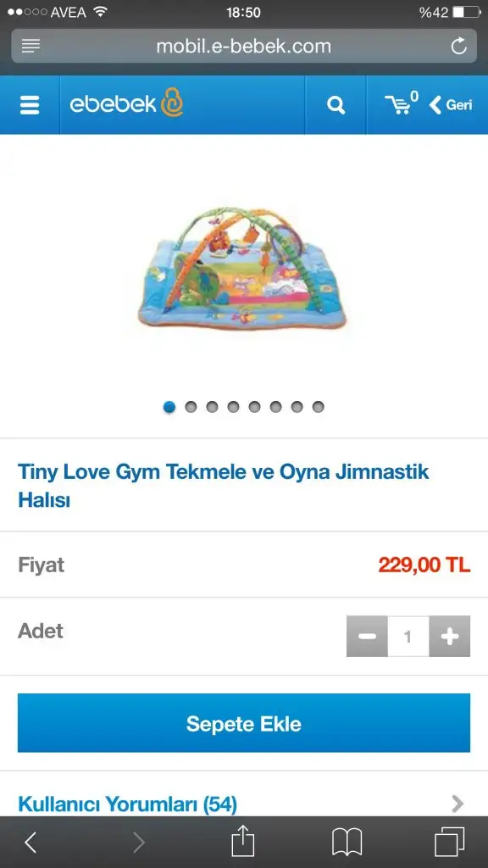488x868 pixels.
Task: Open the hamburger menu in ebebek header
Action: 30,104
